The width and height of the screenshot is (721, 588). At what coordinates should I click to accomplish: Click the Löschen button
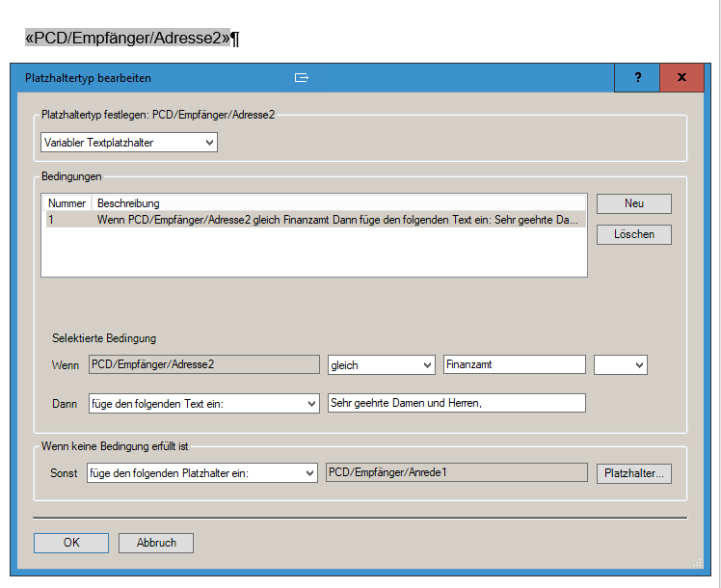tap(633, 234)
